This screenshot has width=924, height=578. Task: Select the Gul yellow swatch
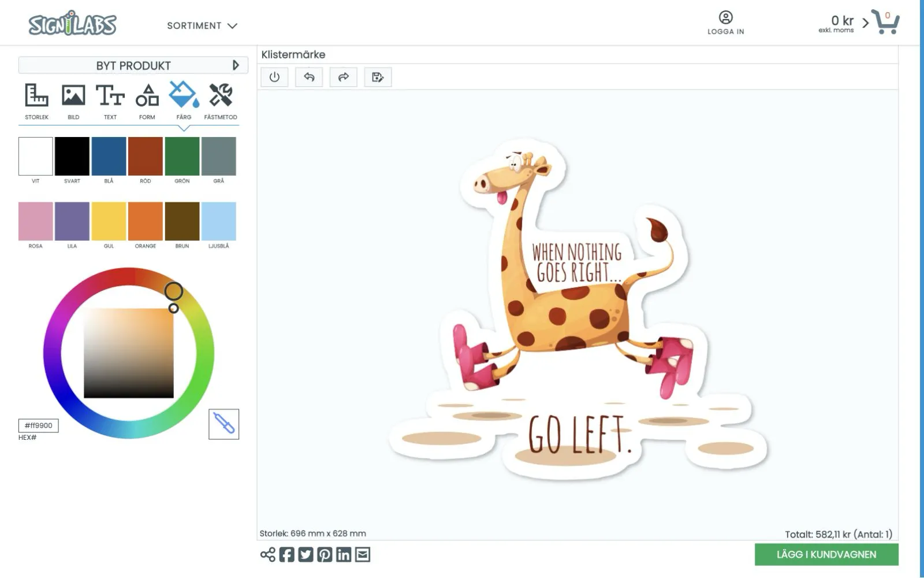click(x=109, y=221)
